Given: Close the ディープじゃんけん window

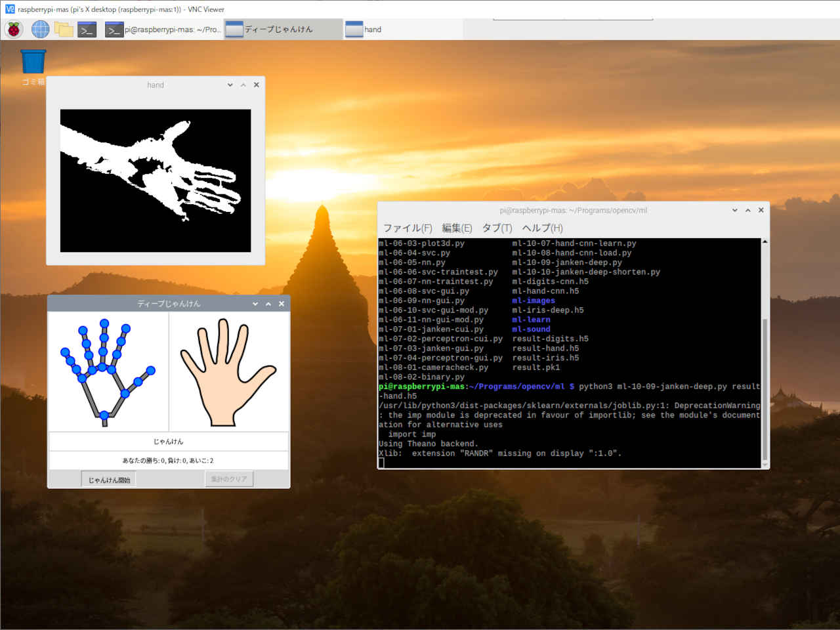Looking at the screenshot, I should (x=282, y=304).
